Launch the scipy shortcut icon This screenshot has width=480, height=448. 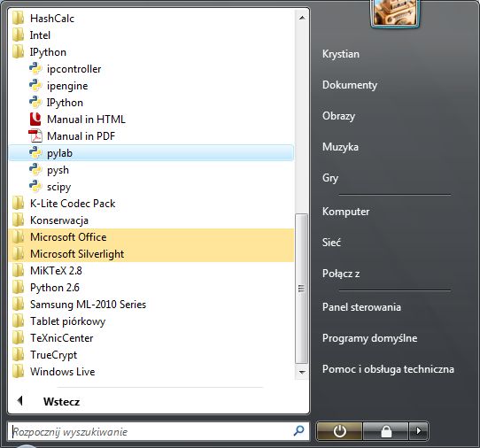(35, 186)
